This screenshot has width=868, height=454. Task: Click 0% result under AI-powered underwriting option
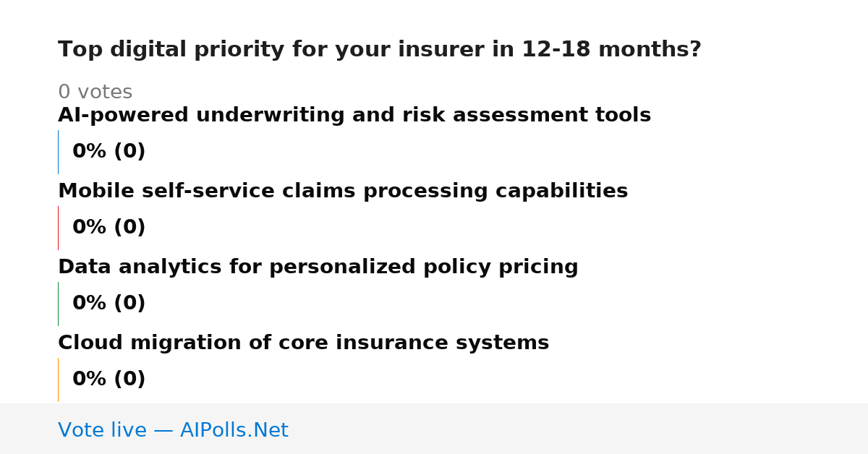click(x=90, y=152)
